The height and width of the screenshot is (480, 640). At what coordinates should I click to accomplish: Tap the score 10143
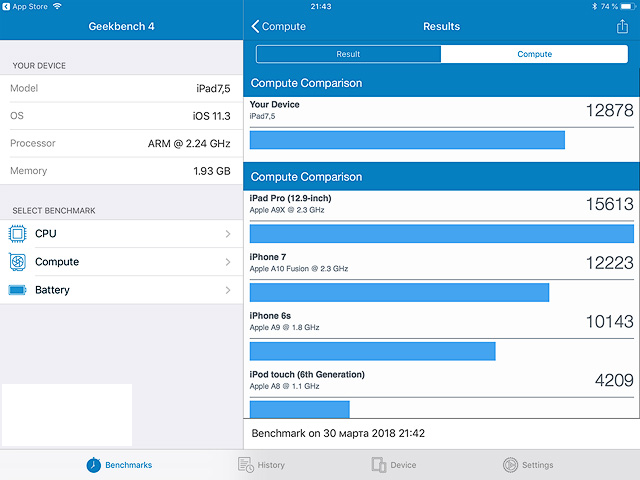609,322
